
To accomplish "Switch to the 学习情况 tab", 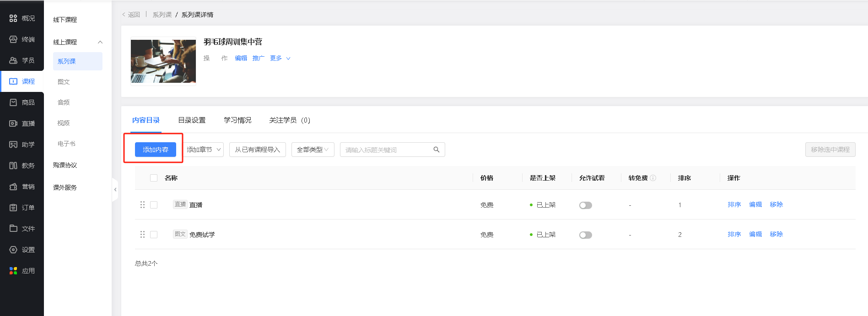I will (237, 120).
